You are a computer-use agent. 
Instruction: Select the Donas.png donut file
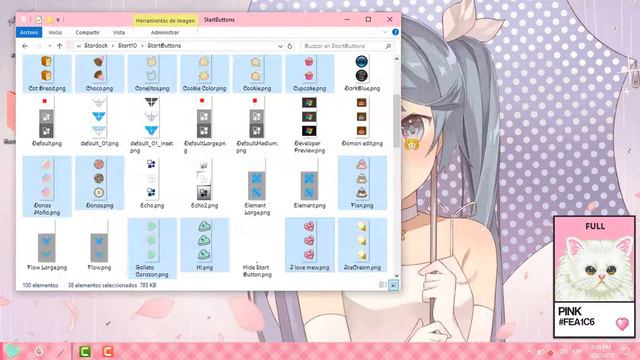pos(100,183)
